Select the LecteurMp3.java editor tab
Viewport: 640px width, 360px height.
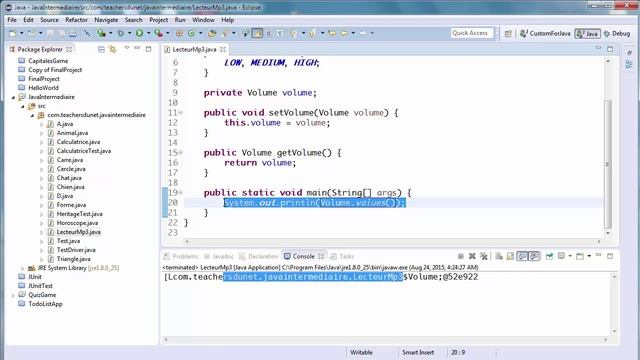(x=194, y=49)
